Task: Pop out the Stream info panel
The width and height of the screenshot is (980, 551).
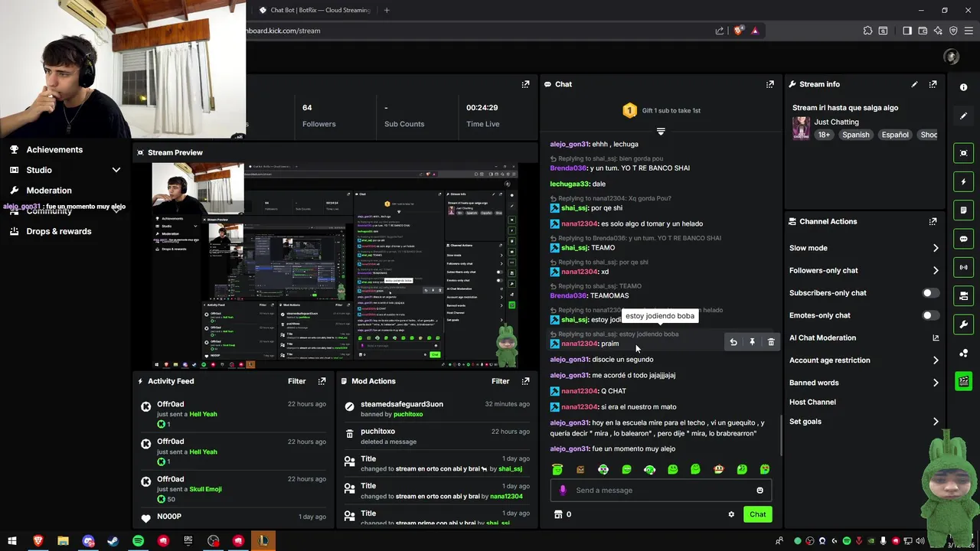Action: tap(933, 84)
